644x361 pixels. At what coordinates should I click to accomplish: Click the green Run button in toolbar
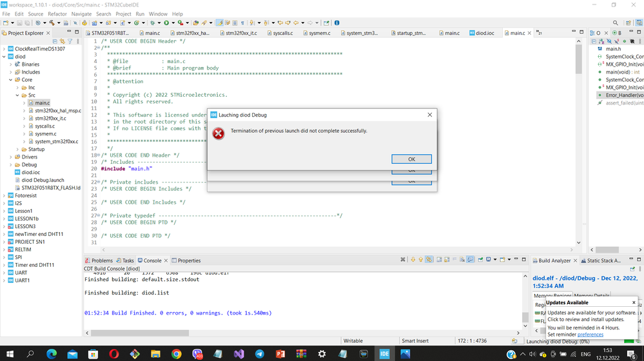click(x=166, y=23)
